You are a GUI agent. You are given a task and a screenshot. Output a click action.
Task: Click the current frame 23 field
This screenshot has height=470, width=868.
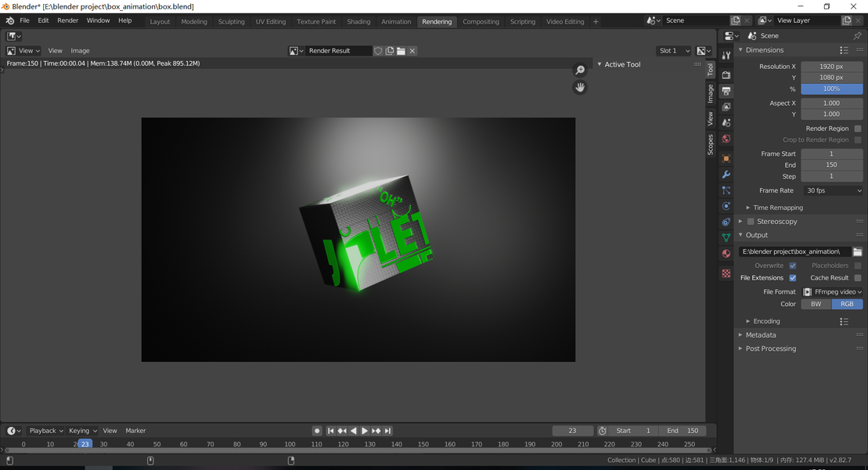(572, 431)
